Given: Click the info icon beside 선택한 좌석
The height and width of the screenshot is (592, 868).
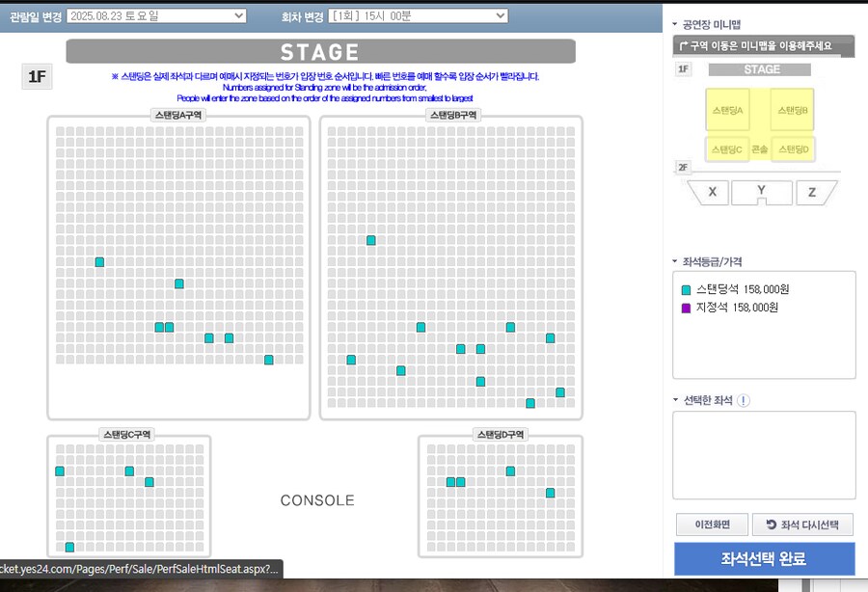Looking at the screenshot, I should point(744,400).
